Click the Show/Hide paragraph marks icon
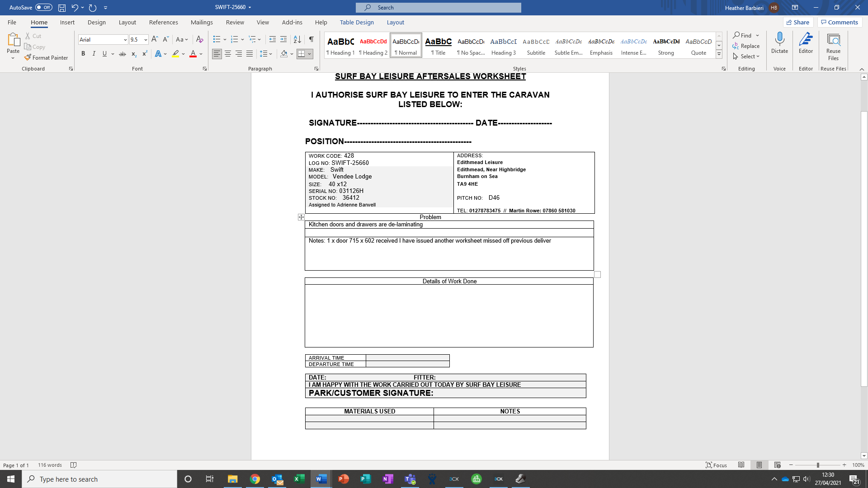The width and height of the screenshot is (868, 488). (311, 39)
